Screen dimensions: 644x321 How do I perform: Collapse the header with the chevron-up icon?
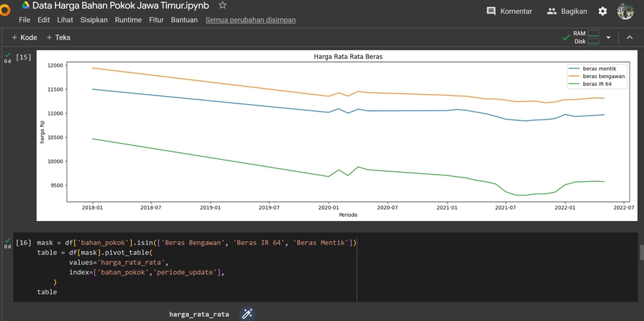pos(629,38)
